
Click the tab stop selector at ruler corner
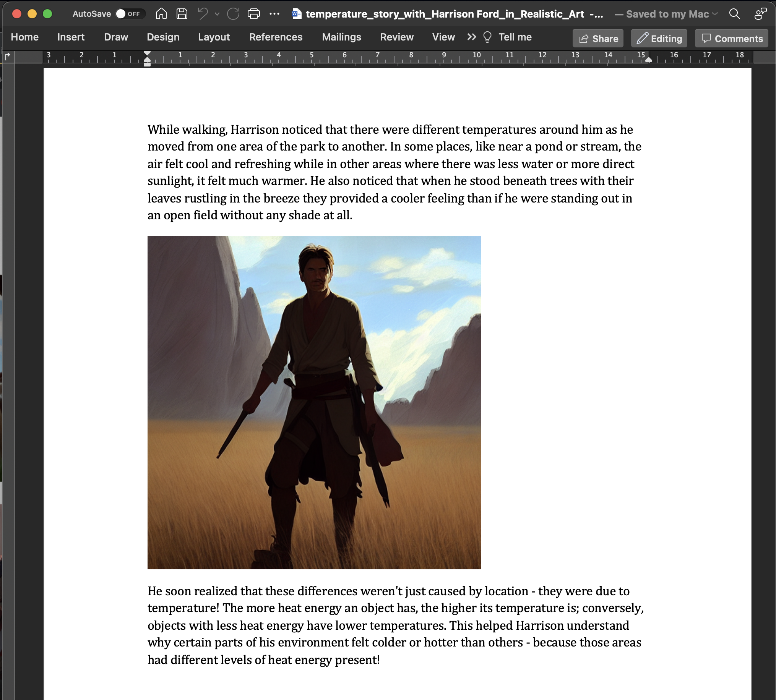pos(7,57)
